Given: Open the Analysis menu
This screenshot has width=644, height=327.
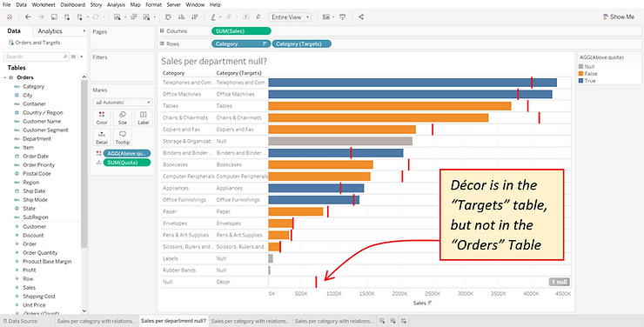Looking at the screenshot, I should tap(116, 4).
